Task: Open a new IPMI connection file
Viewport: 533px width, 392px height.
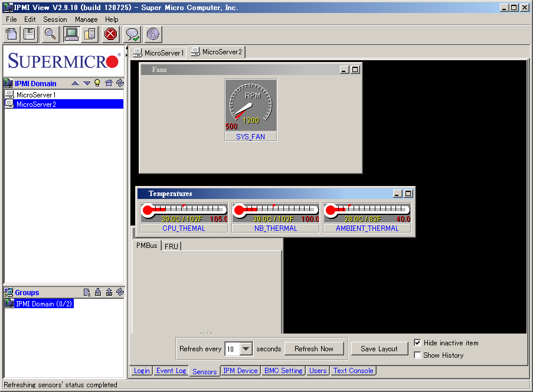Action: tap(11, 34)
